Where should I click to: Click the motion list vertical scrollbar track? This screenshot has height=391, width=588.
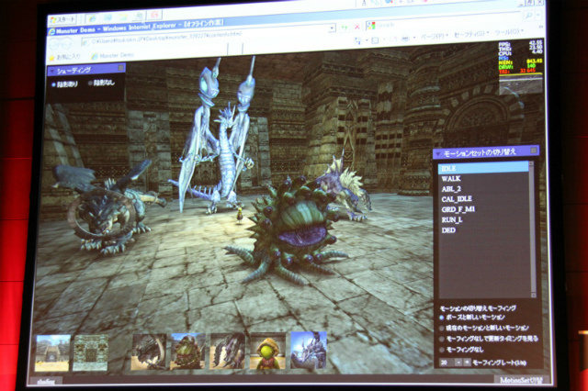533,229
